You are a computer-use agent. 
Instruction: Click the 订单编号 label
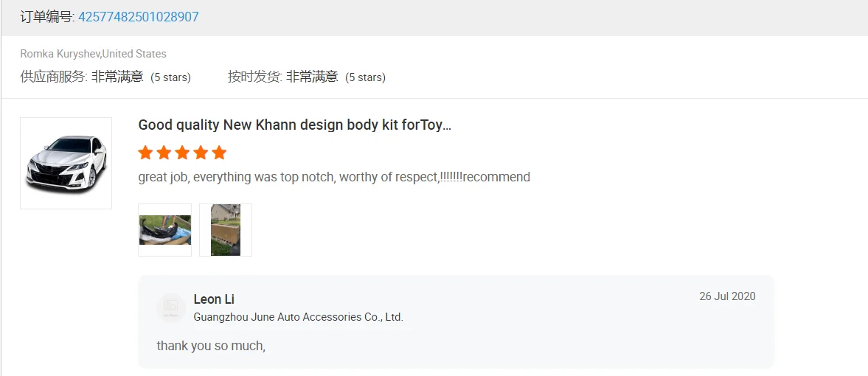pyautogui.click(x=47, y=17)
